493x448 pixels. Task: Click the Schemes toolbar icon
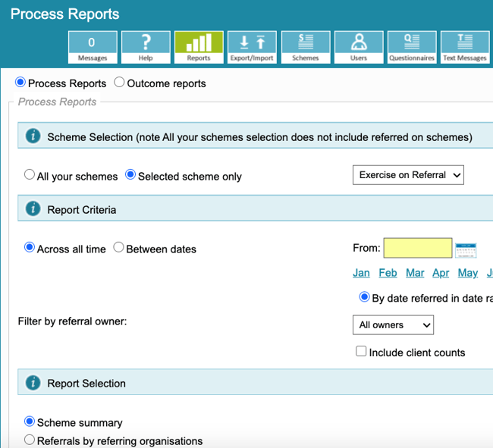pyautogui.click(x=306, y=47)
